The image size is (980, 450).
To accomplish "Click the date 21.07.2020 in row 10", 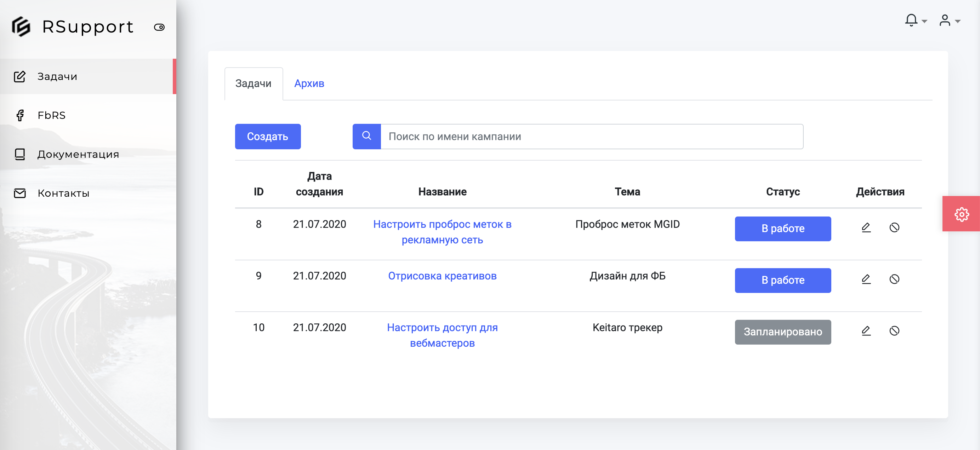I will coord(320,328).
